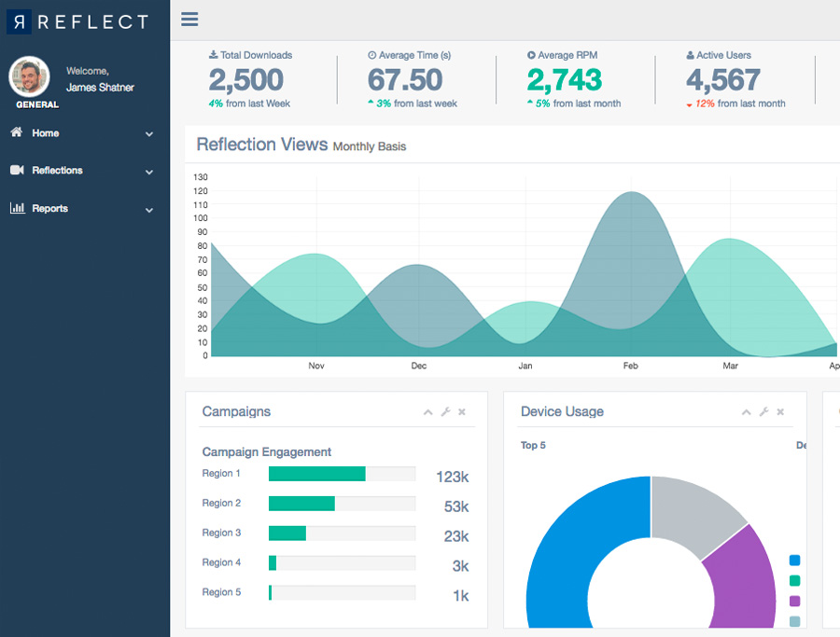The height and width of the screenshot is (637, 840).
Task: Expand the Reflections menu chevron
Action: [149, 172]
